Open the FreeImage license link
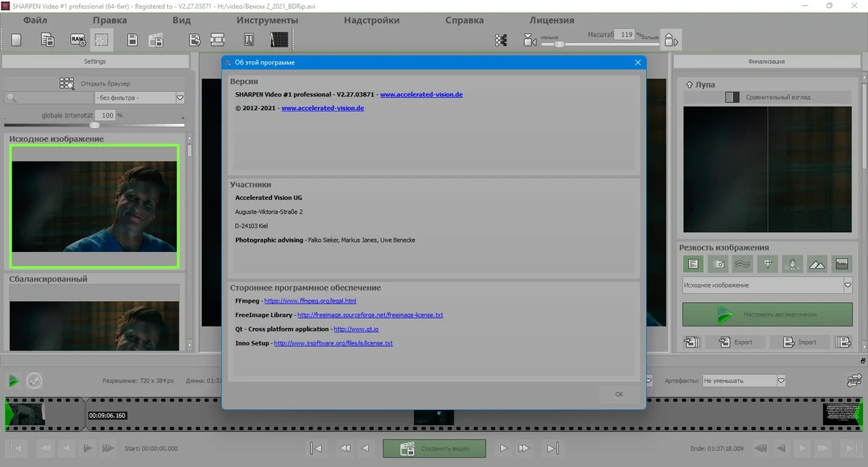The height and width of the screenshot is (467, 868). [370, 315]
